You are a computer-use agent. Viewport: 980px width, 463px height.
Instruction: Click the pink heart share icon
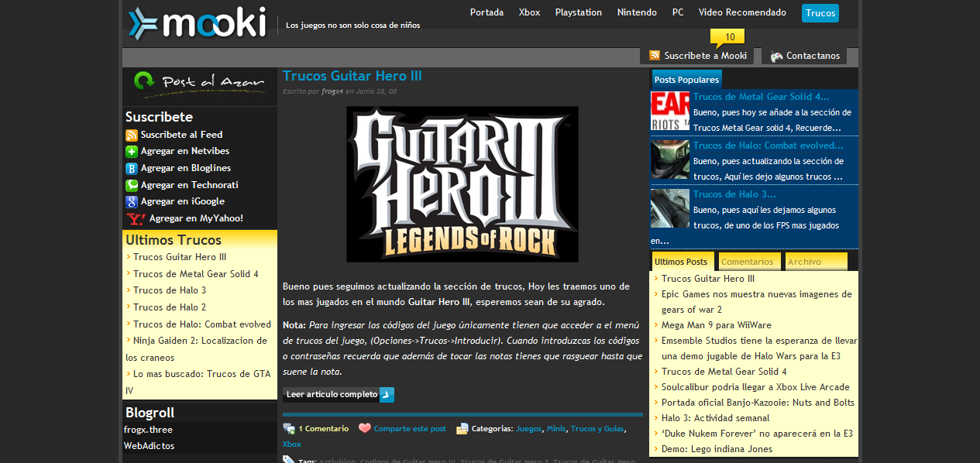(x=365, y=428)
